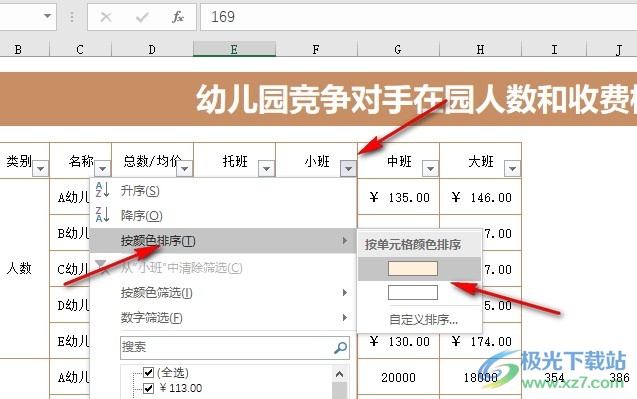
Task: Click the formula bar showing 169
Action: tap(418, 17)
